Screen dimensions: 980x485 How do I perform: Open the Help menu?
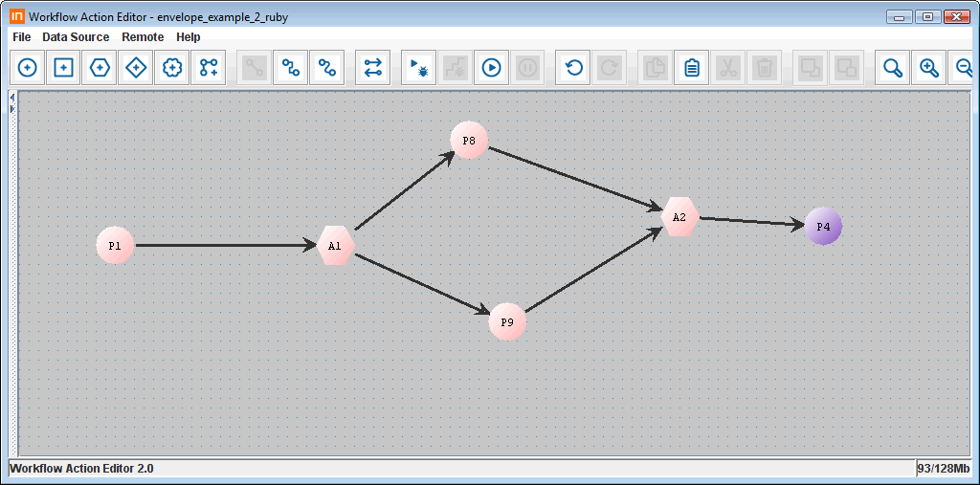(189, 37)
